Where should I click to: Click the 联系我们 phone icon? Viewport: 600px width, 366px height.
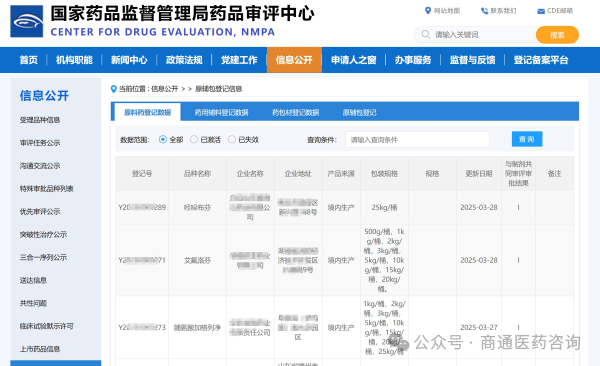[x=484, y=11]
